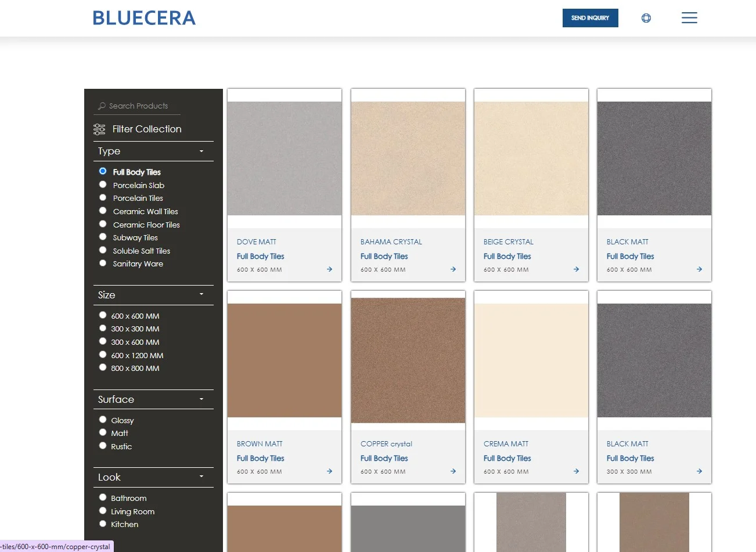Select Sanitary Ware radio button
The height and width of the screenshot is (552, 756).
(x=103, y=263)
